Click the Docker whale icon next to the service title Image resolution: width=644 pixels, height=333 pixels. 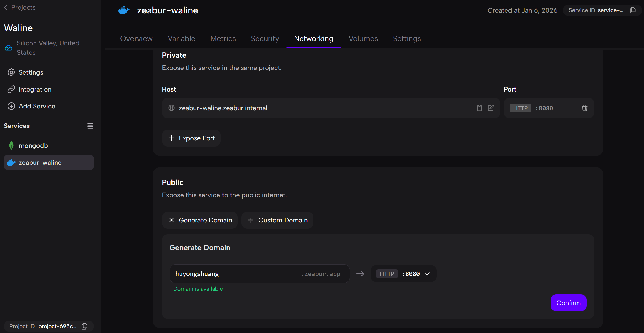pyautogui.click(x=124, y=10)
